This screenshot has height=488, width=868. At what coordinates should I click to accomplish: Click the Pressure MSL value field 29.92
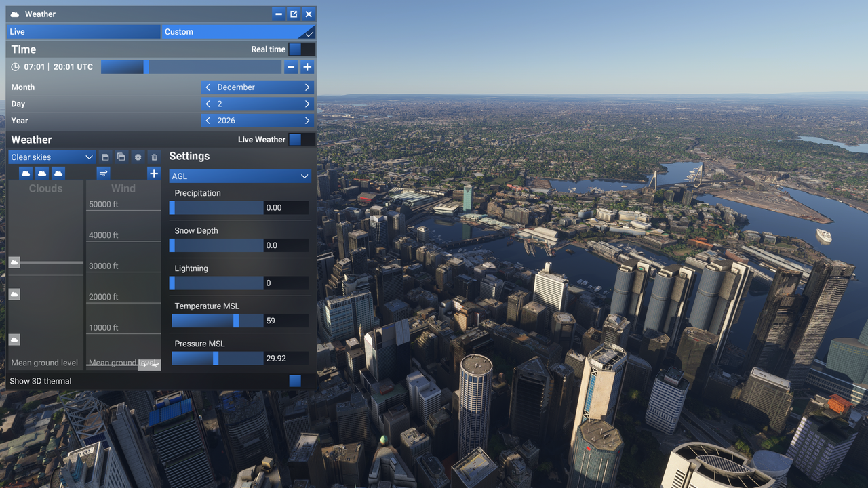pyautogui.click(x=286, y=359)
